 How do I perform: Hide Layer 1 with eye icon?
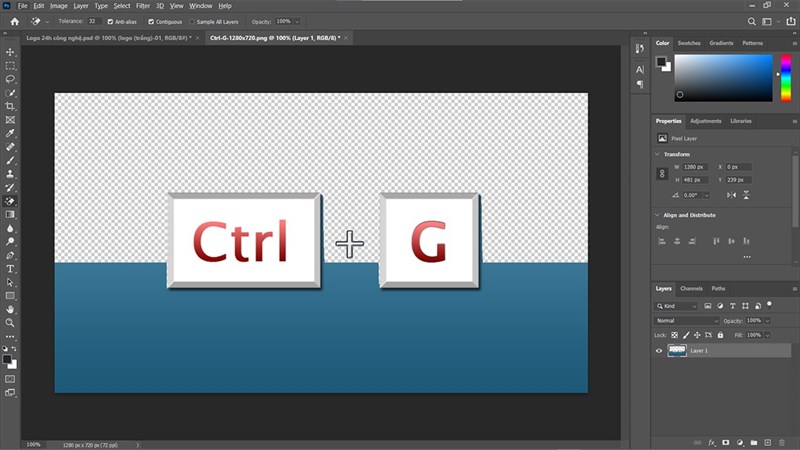coord(659,351)
